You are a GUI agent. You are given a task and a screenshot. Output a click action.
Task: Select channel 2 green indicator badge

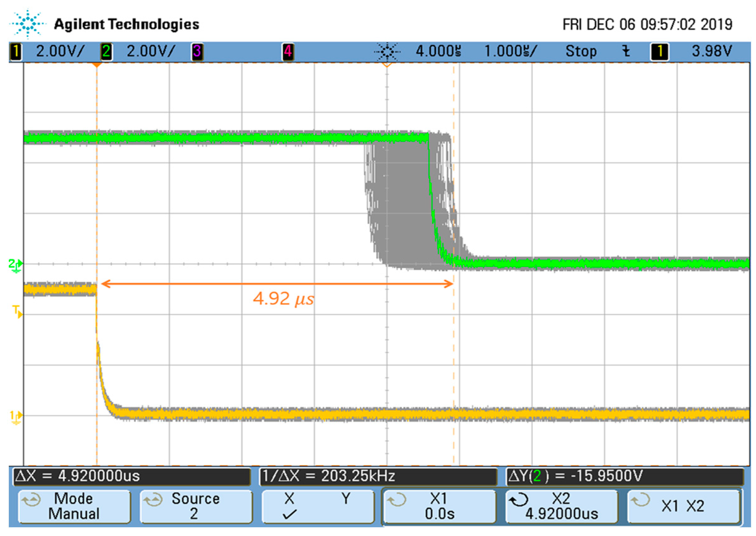[106, 52]
